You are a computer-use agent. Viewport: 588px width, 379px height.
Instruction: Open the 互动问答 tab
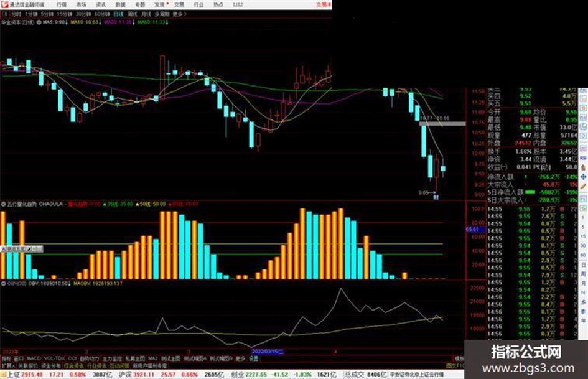pos(119,365)
